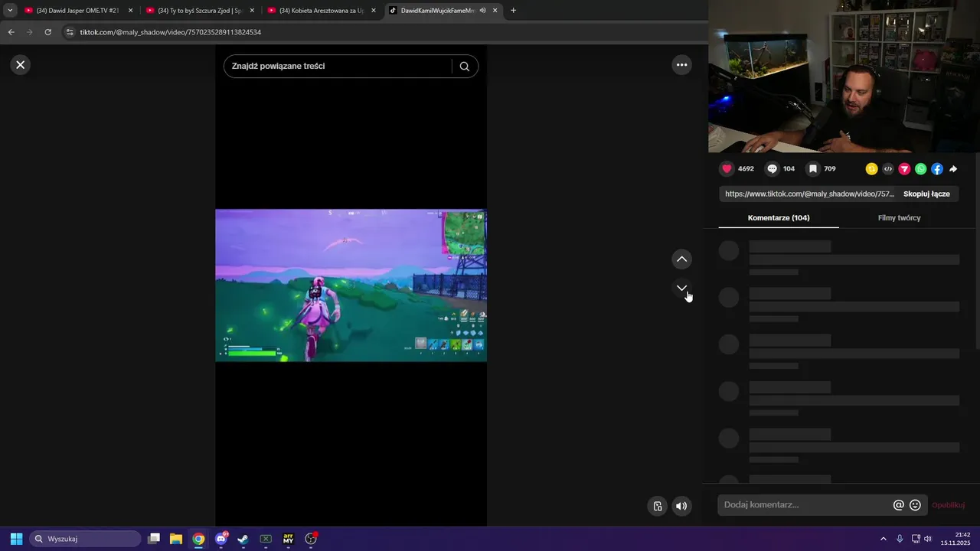This screenshot has width=980, height=551.
Task: Open system volume tray icon
Action: [x=928, y=539]
